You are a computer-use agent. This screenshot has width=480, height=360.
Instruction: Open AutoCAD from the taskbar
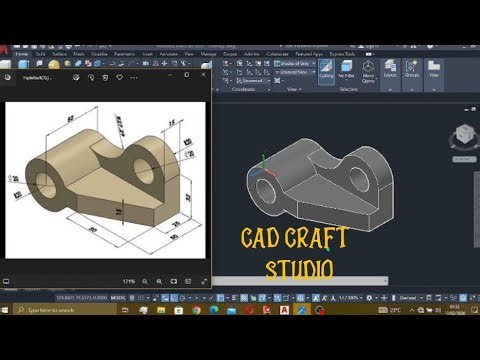coord(284,310)
